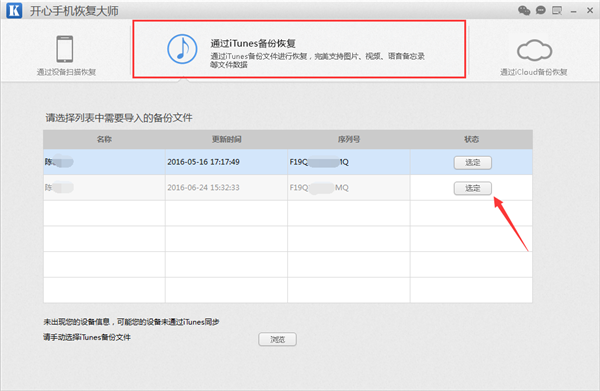Click the 浏览 browse button

point(277,339)
